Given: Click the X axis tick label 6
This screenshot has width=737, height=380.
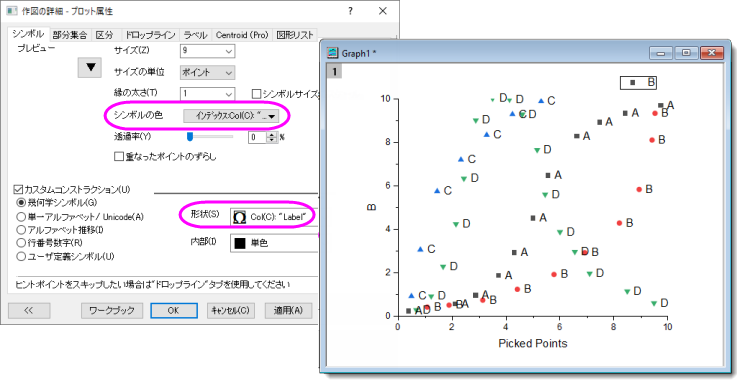Looking at the screenshot, I should tap(560, 326).
